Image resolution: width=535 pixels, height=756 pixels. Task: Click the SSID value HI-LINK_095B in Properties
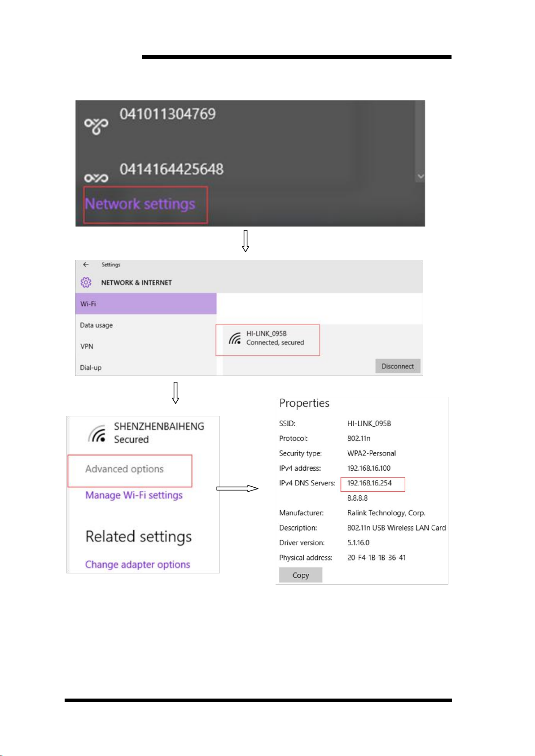(x=369, y=424)
